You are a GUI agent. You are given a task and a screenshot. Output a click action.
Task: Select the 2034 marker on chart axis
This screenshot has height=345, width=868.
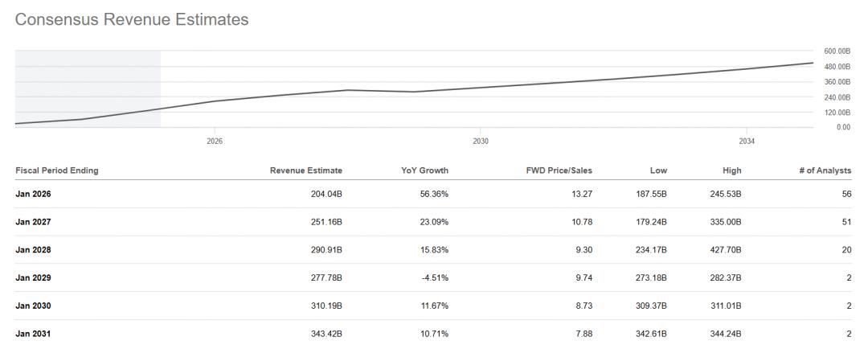pyautogui.click(x=747, y=141)
